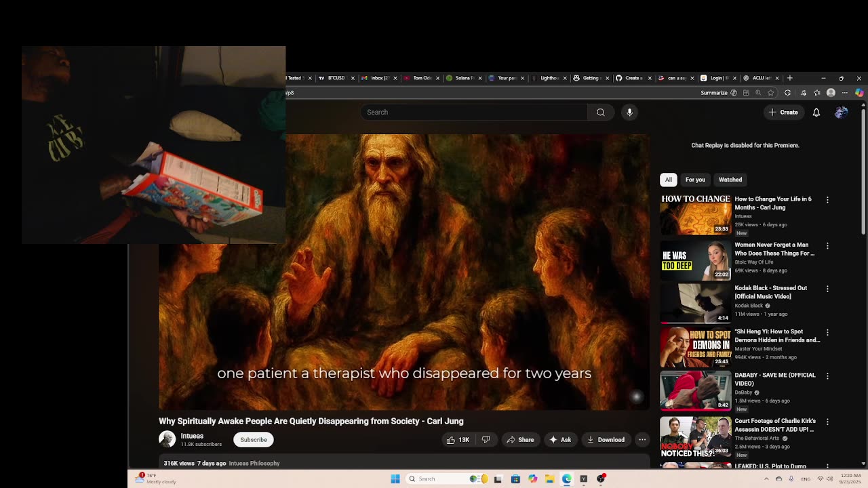Open the Windows Start menu
The image size is (868, 488).
click(395, 479)
